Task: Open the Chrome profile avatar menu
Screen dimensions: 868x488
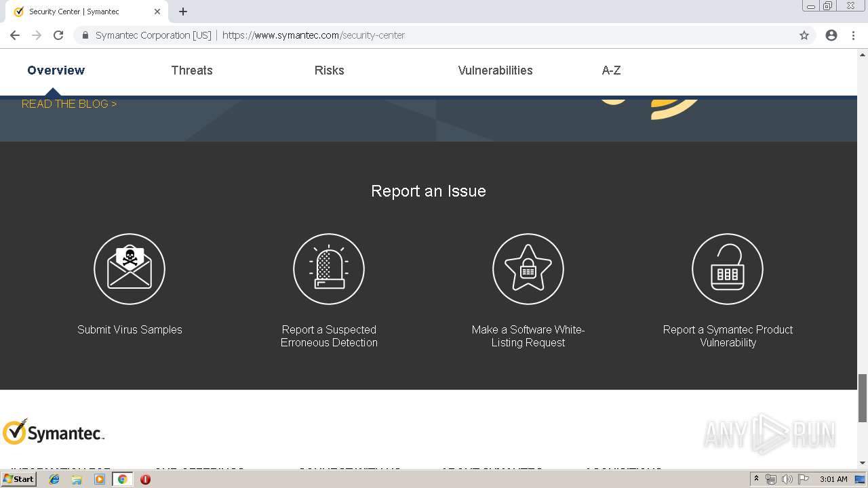Action: pos(831,35)
